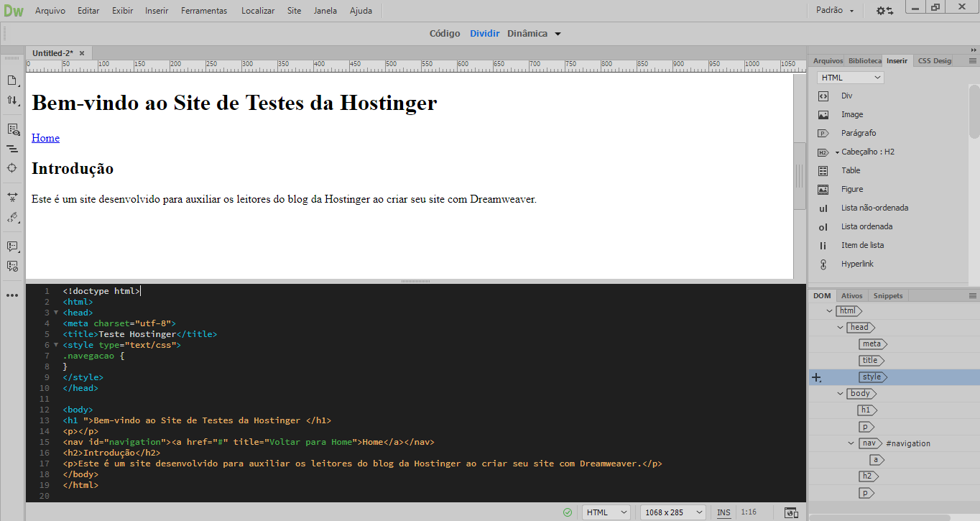The height and width of the screenshot is (521, 980).
Task: Open the Live View Options icon
Action: pos(12,130)
